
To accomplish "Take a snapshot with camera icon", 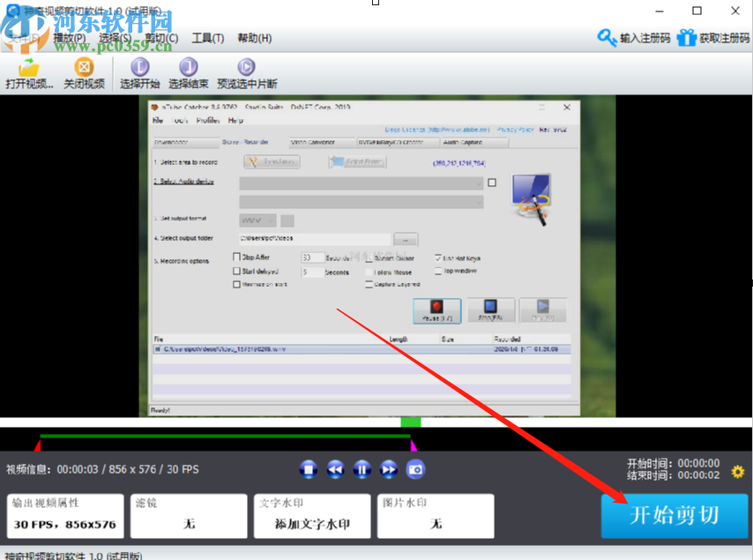I will click(x=415, y=469).
